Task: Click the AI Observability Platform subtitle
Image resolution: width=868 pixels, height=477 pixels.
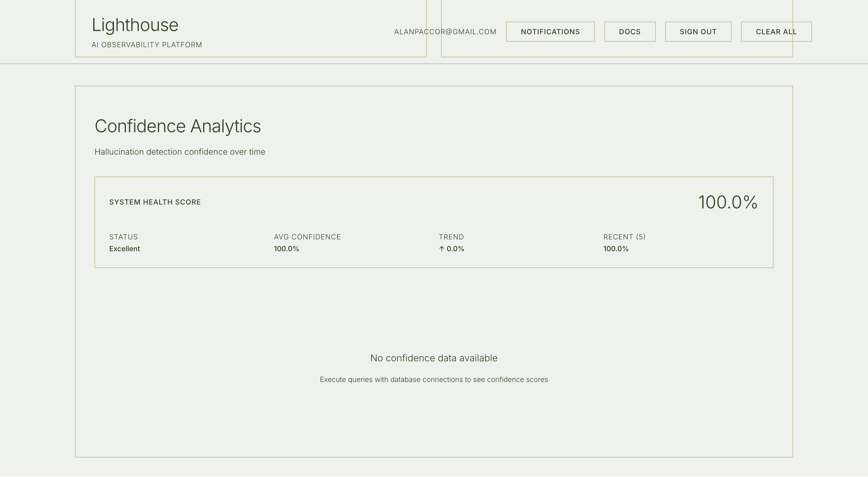Action: point(146,45)
